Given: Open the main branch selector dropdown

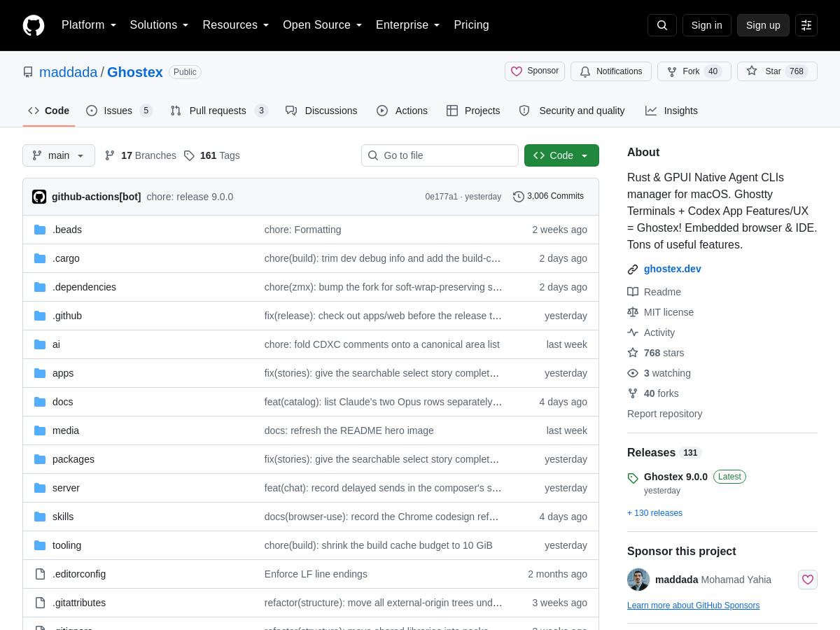Looking at the screenshot, I should point(59,155).
